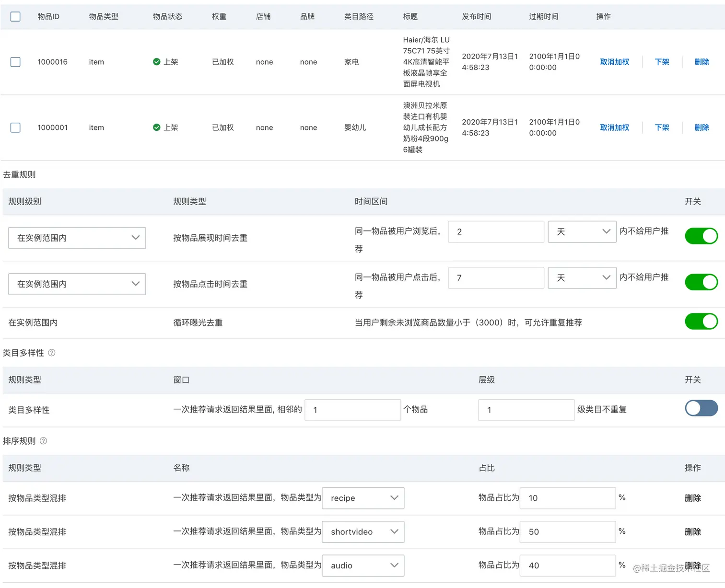
Task: Open 天 unit dropdown in click dedup row
Action: click(582, 277)
